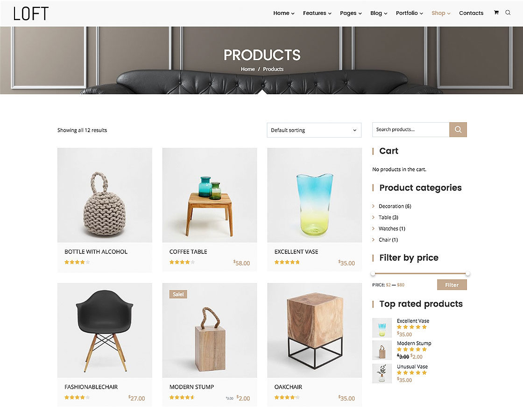This screenshot has width=523, height=420.
Task: Select the Watches (1) category link
Action: 392,229
